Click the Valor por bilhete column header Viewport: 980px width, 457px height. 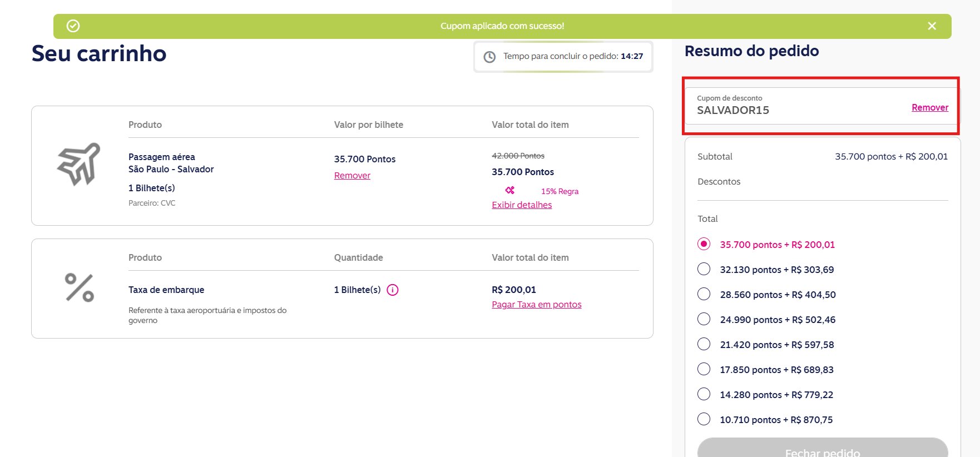coord(369,125)
